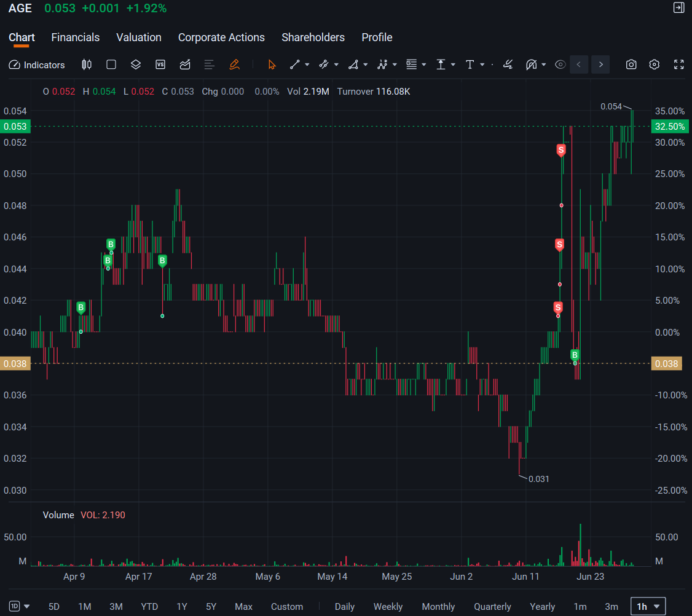
Task: Select the 3M time range
Action: click(116, 606)
